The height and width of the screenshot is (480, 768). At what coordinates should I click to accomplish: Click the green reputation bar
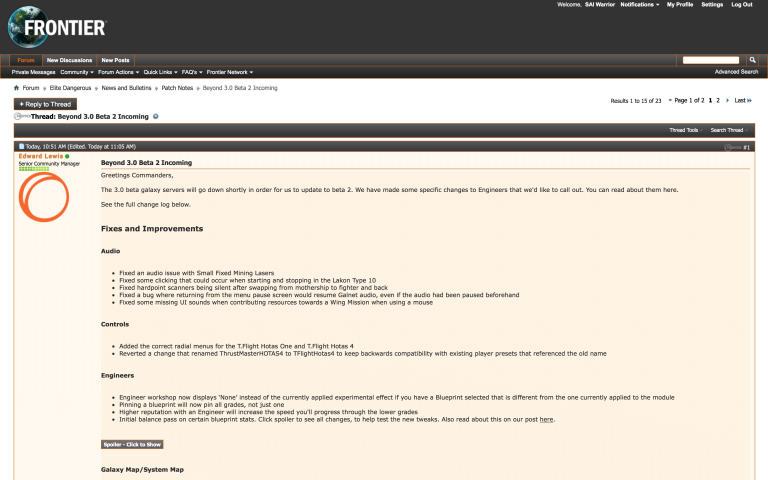tap(34, 169)
